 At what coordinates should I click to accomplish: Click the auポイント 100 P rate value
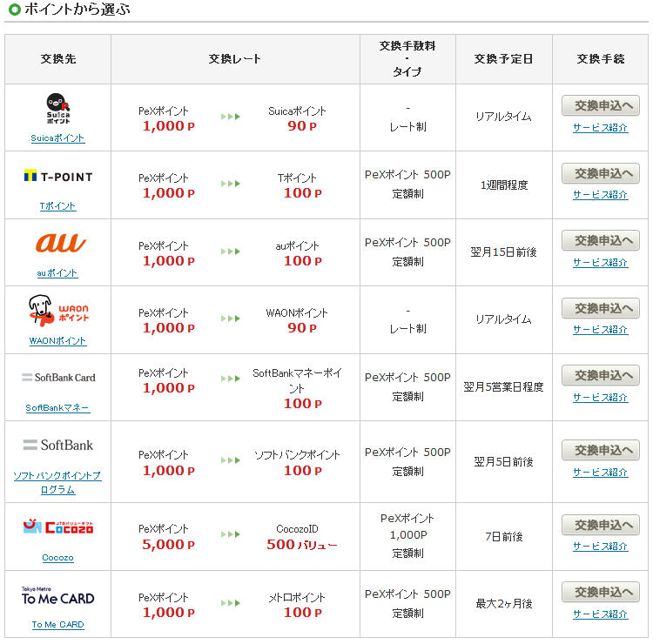point(303,260)
